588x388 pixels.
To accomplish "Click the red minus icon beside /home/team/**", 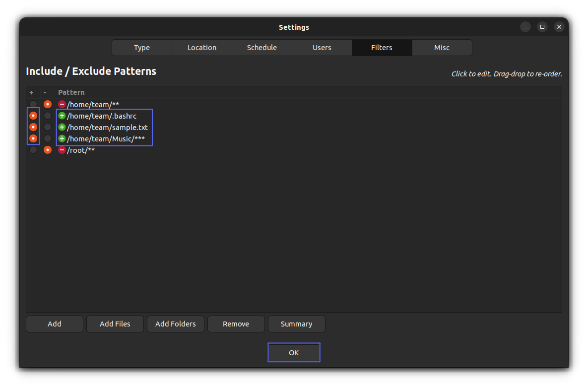I will click(62, 104).
